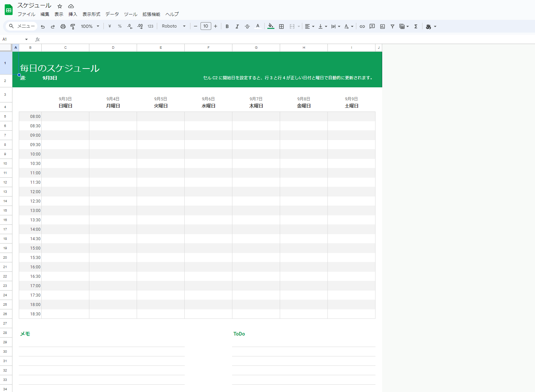Click the borders icon in toolbar
535x392 pixels.
(x=281, y=27)
